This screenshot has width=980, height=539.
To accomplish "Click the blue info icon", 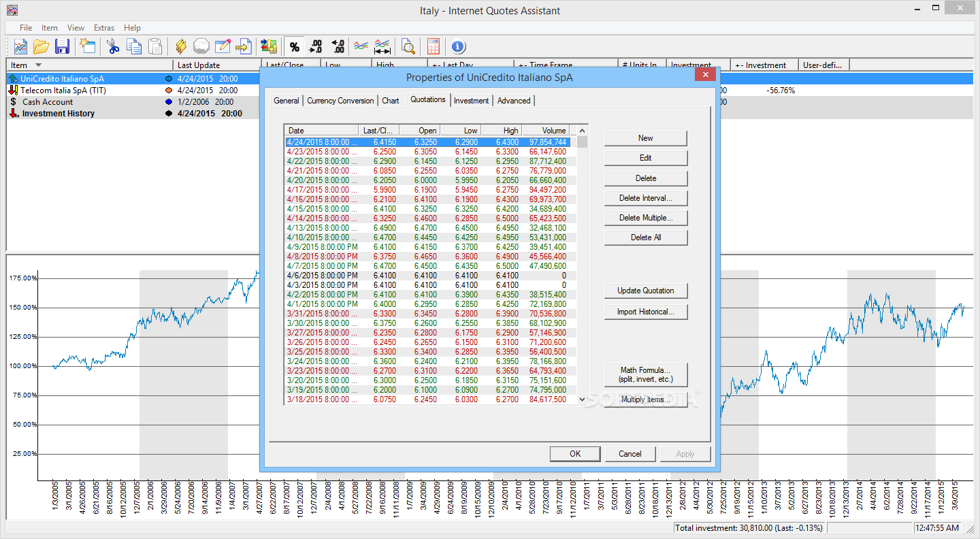I will click(x=458, y=46).
